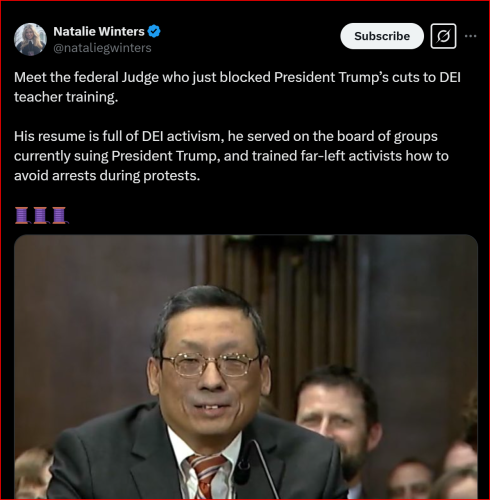Visit the @nataliegwinters handle link

click(102, 48)
